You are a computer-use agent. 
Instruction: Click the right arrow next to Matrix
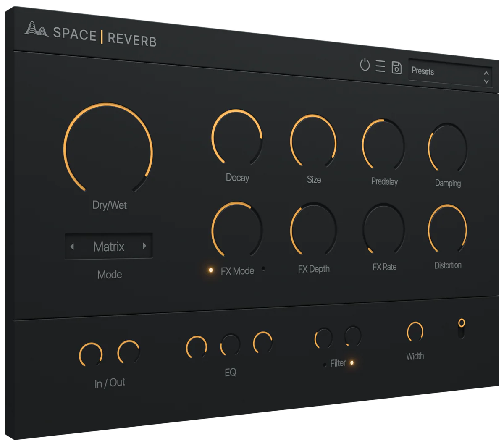pos(144,246)
